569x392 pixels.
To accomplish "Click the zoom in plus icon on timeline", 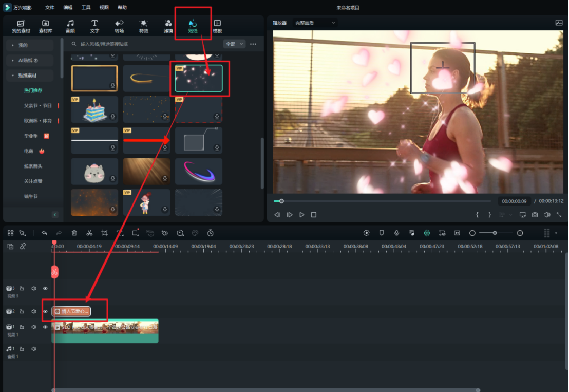I will click(520, 233).
